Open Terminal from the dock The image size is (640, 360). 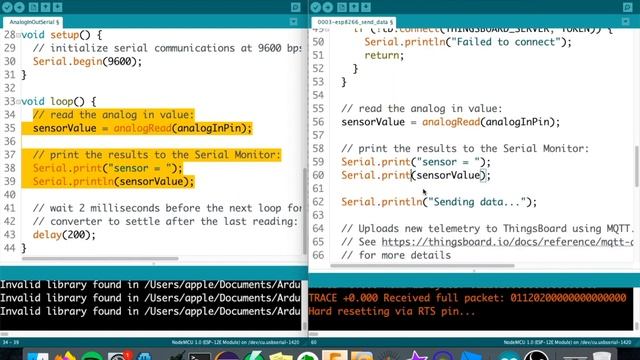[199, 356]
